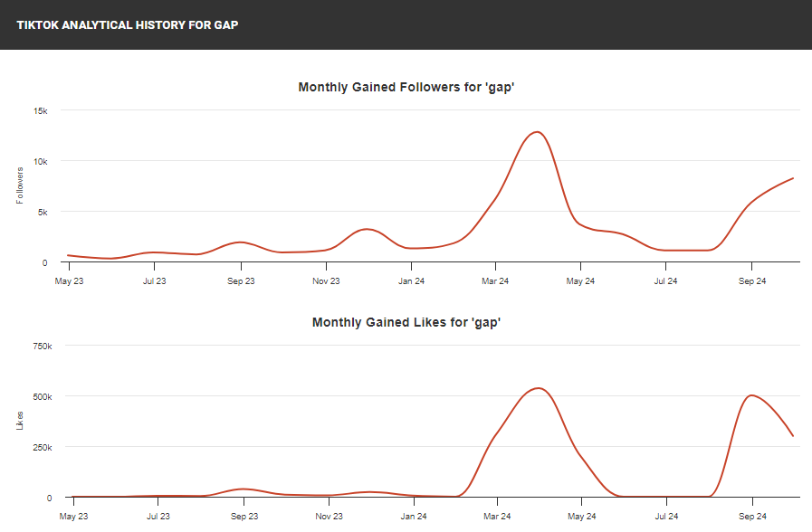Select 'Mar 24' label on likes chart axis
The height and width of the screenshot is (532, 812).
coord(497,516)
